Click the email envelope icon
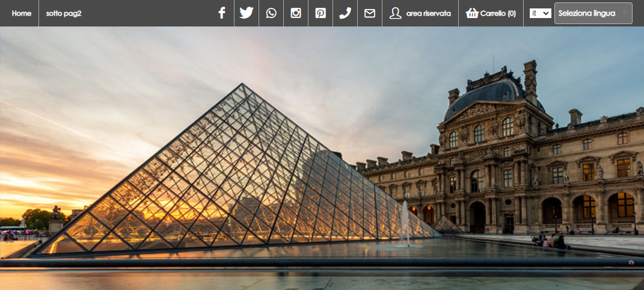Viewport: 644px width, 290px height. point(370,13)
